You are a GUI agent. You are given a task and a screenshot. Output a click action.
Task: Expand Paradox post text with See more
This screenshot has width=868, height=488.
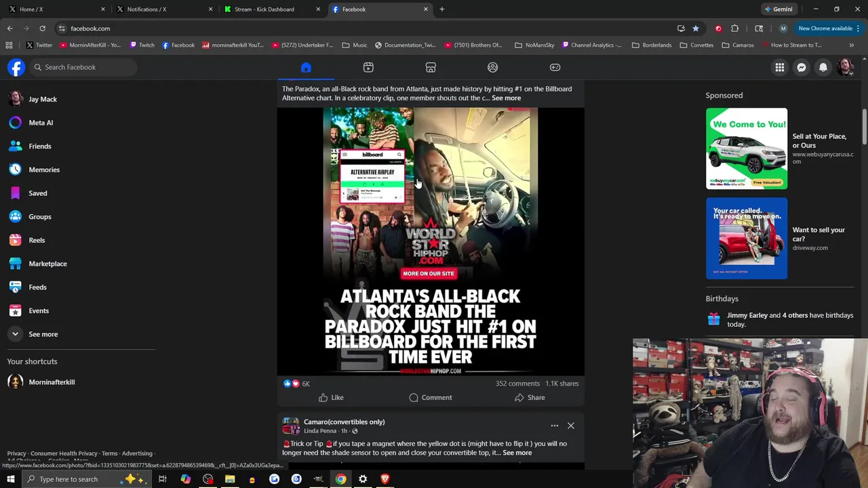coord(507,98)
